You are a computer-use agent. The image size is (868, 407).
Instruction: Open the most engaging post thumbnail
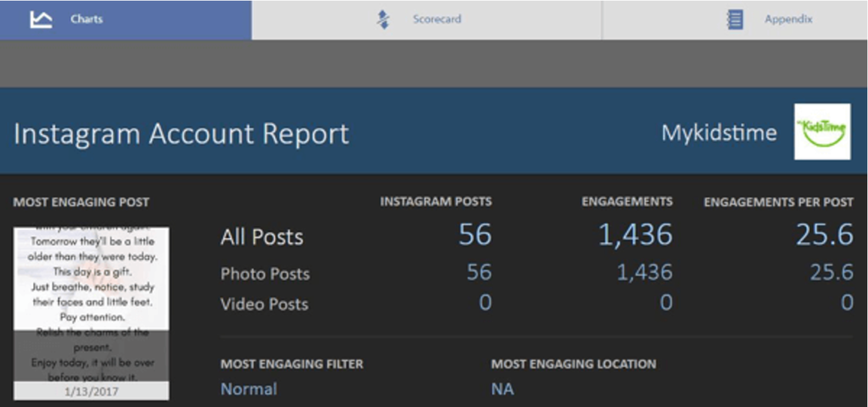(92, 313)
